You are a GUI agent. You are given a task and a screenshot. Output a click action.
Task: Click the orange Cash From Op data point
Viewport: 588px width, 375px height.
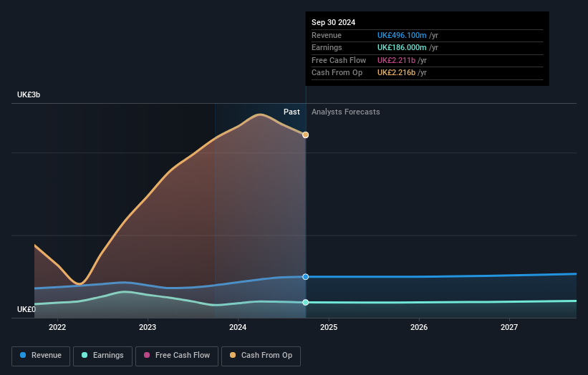306,135
